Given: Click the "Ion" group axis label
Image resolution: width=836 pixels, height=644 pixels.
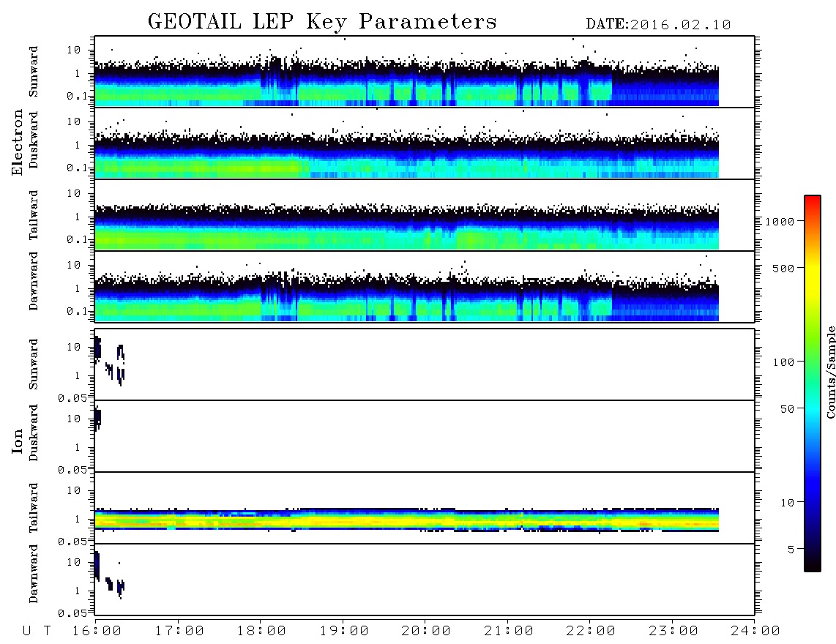Looking at the screenshot, I should (17, 441).
